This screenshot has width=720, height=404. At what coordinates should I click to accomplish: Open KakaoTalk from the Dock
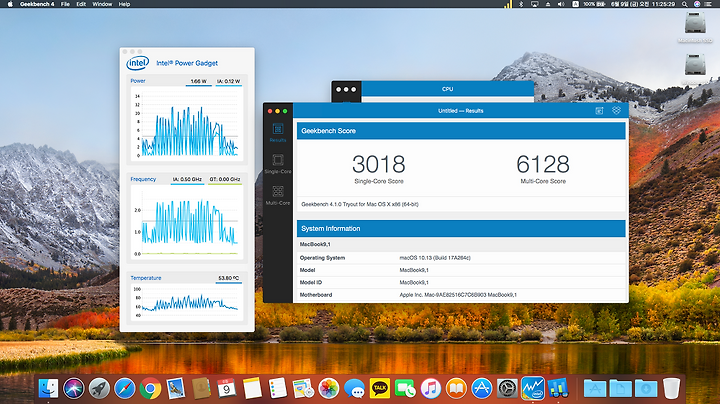pos(380,388)
